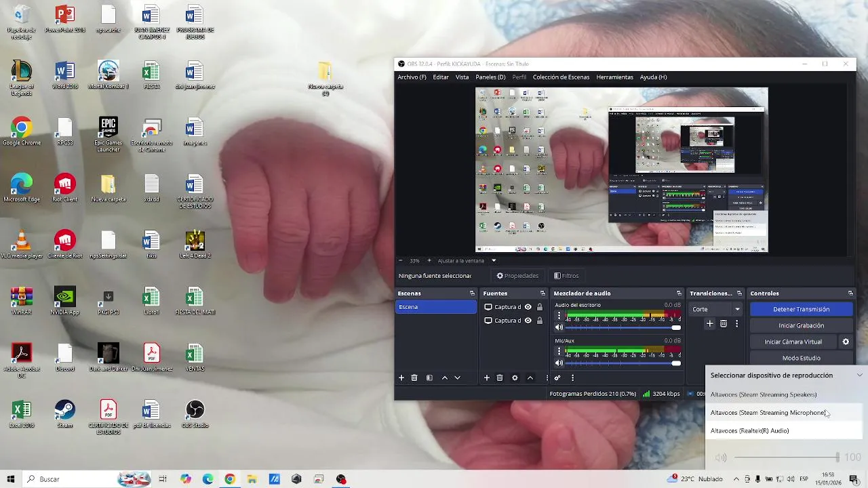Viewport: 868px width, 488px height.
Task: Float the Fuentes dock panel
Action: pyautogui.click(x=542, y=293)
